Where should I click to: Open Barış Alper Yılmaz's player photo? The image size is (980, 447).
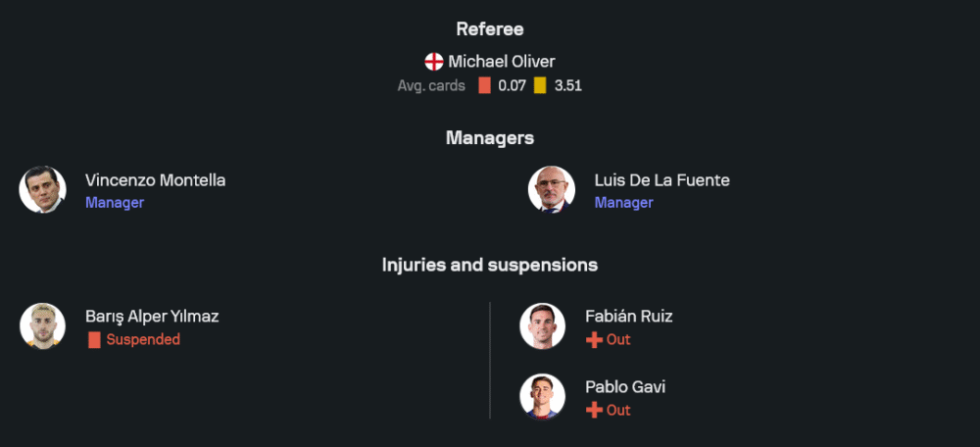click(42, 326)
